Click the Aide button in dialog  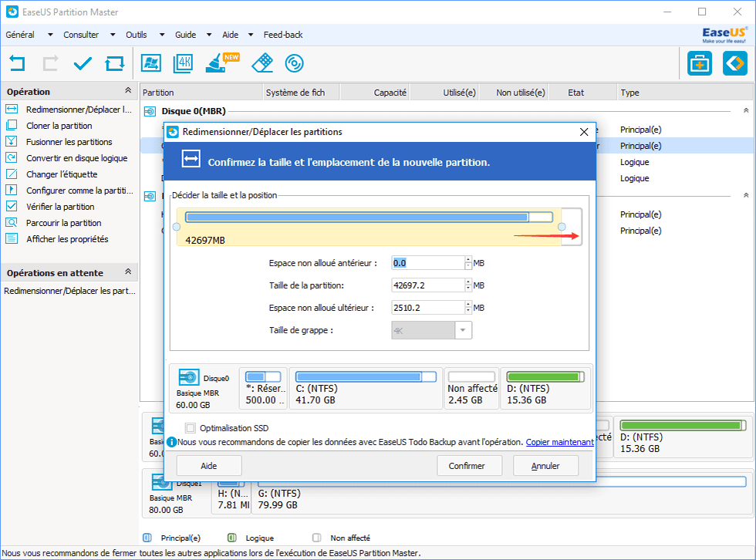tap(209, 466)
